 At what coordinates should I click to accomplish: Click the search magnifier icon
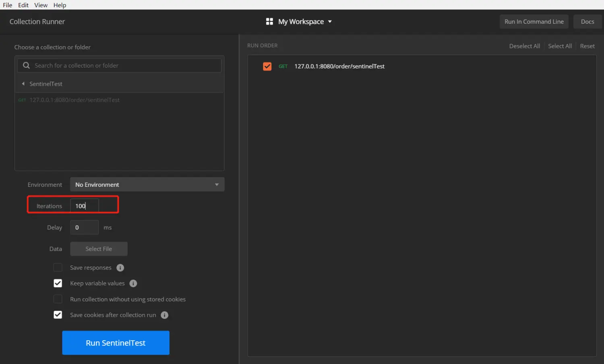click(26, 65)
